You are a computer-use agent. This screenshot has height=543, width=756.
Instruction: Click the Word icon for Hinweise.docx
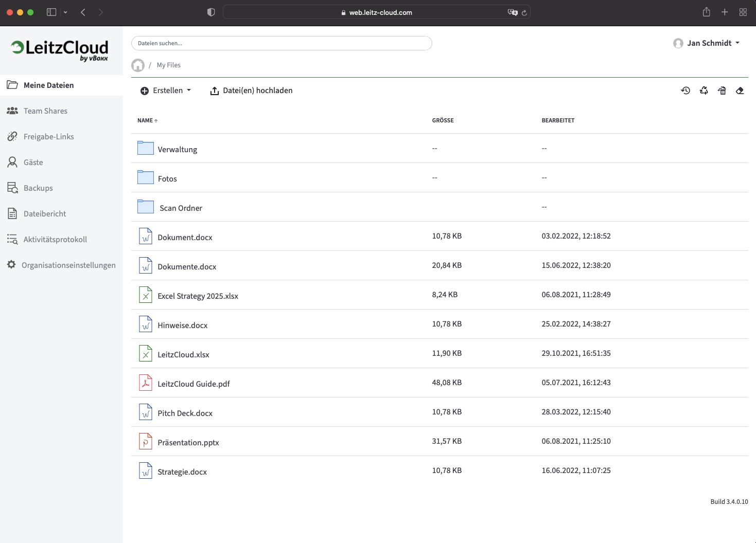click(146, 324)
